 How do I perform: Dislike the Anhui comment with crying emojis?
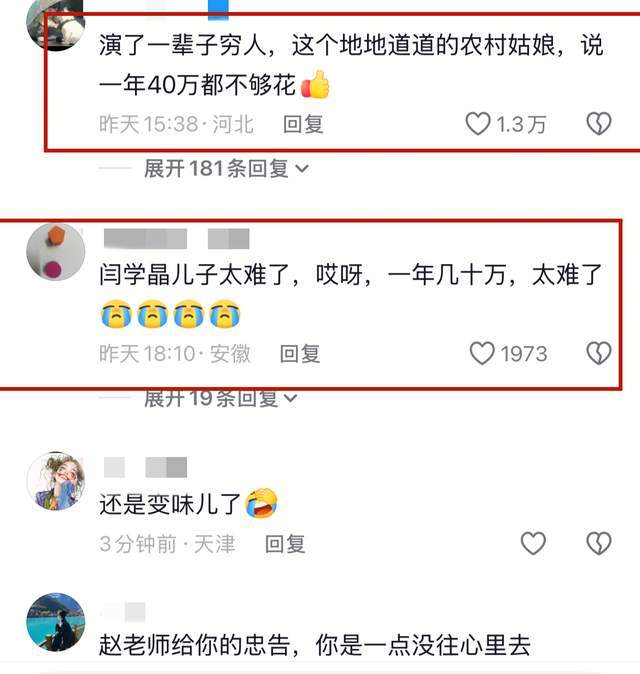click(599, 353)
